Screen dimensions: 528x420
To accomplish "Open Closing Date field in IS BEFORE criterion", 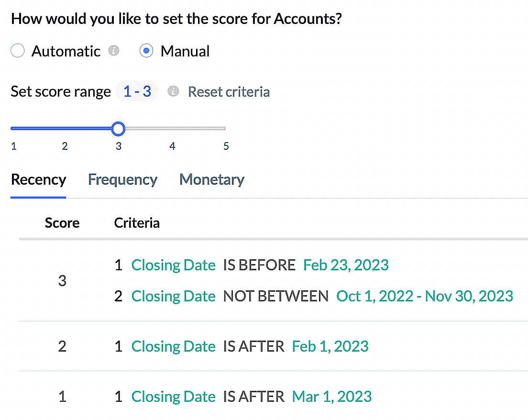I will [x=173, y=265].
